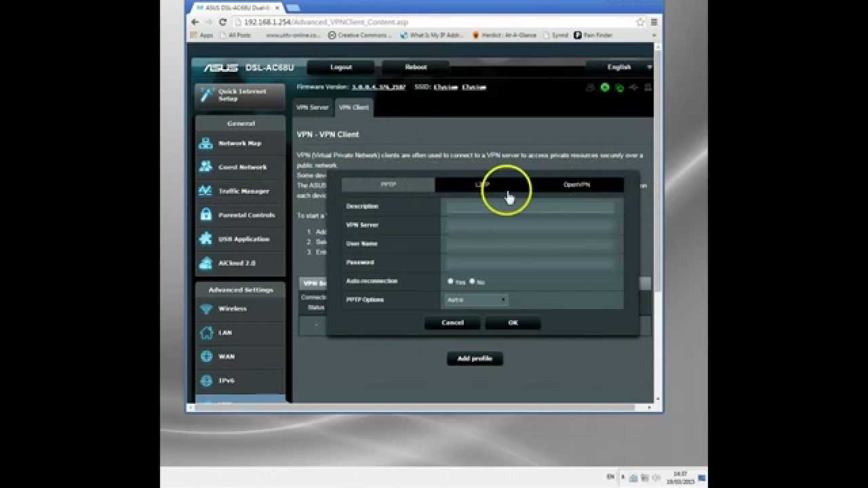Click User Name input field
The width and height of the screenshot is (868, 488).
530,243
